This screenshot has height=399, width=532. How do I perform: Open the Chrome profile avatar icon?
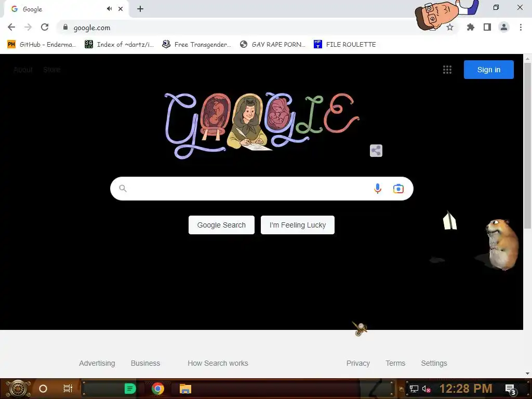(504, 27)
